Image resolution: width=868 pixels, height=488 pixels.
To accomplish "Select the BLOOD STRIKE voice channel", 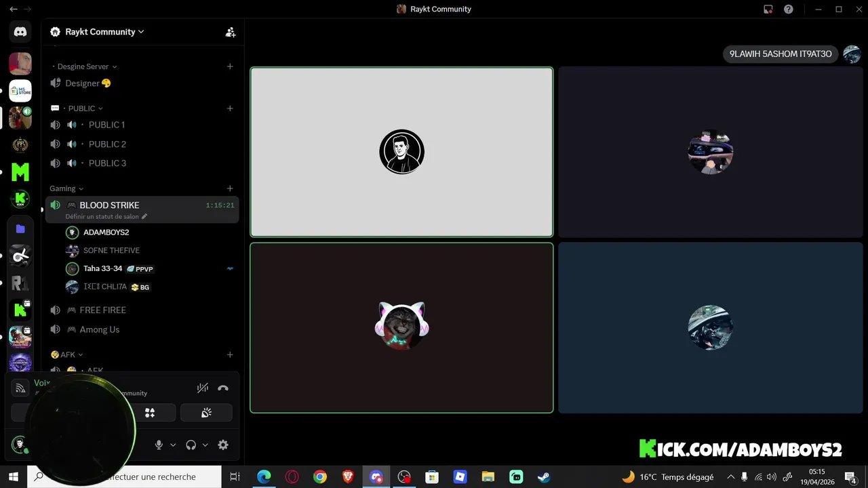I will [142, 209].
